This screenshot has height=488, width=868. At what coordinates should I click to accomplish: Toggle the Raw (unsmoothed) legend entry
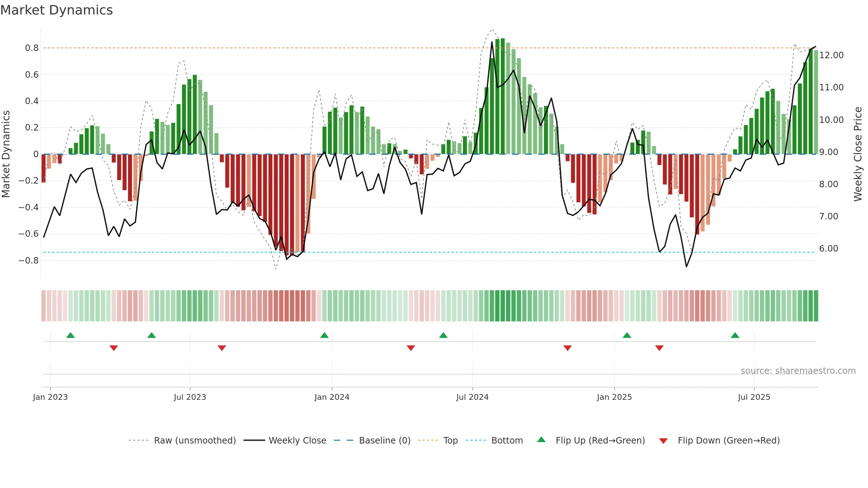click(x=182, y=440)
